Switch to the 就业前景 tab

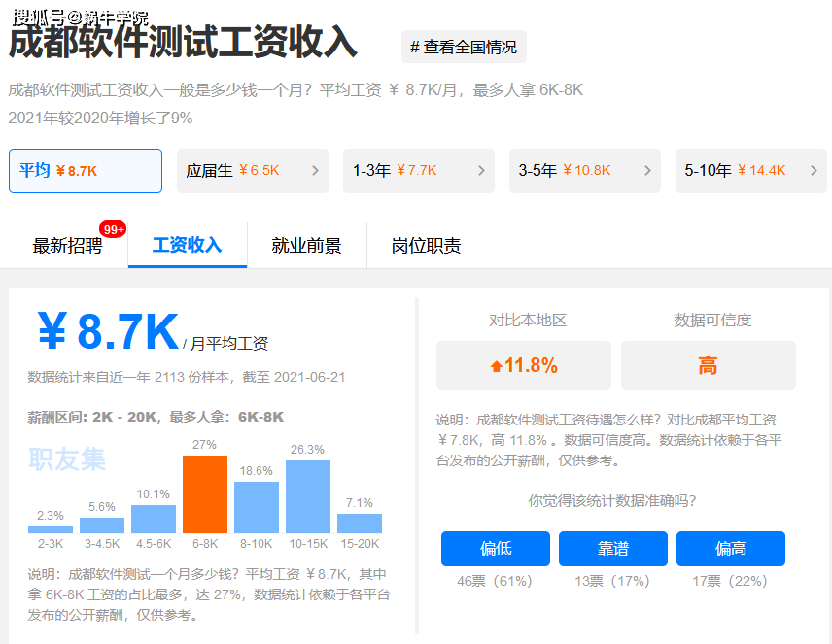point(307,246)
